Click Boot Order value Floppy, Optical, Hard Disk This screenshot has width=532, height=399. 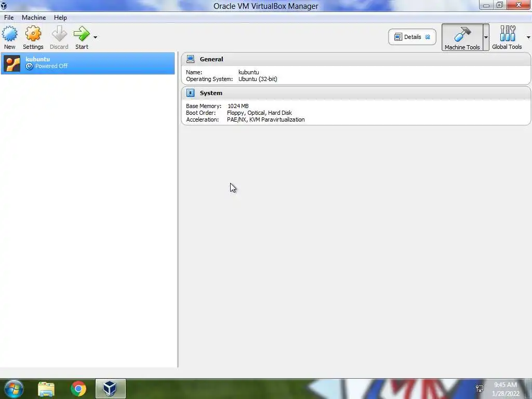tap(259, 113)
